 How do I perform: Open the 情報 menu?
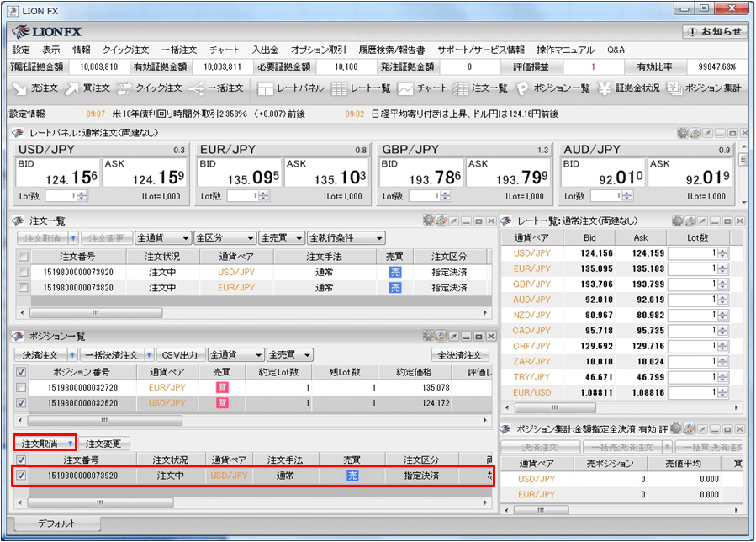coord(81,50)
